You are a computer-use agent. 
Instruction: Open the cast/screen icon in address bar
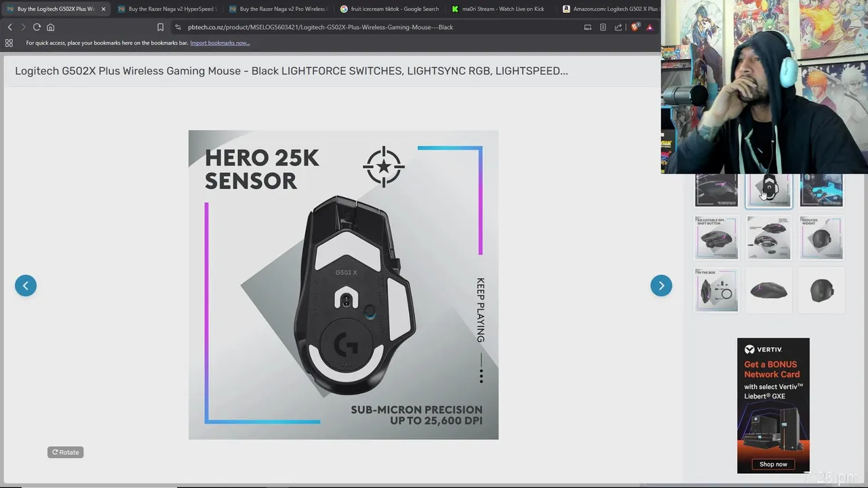coord(588,27)
